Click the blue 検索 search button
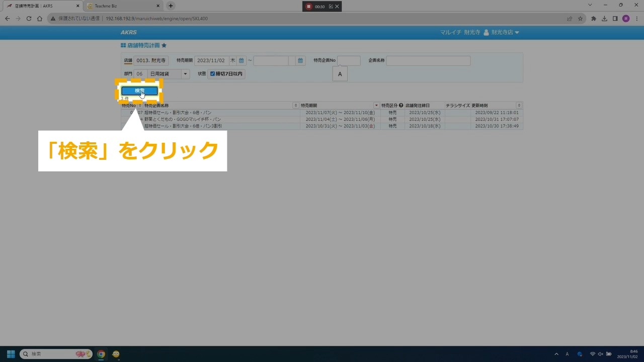Image resolution: width=644 pixels, height=362 pixels. pos(139,91)
